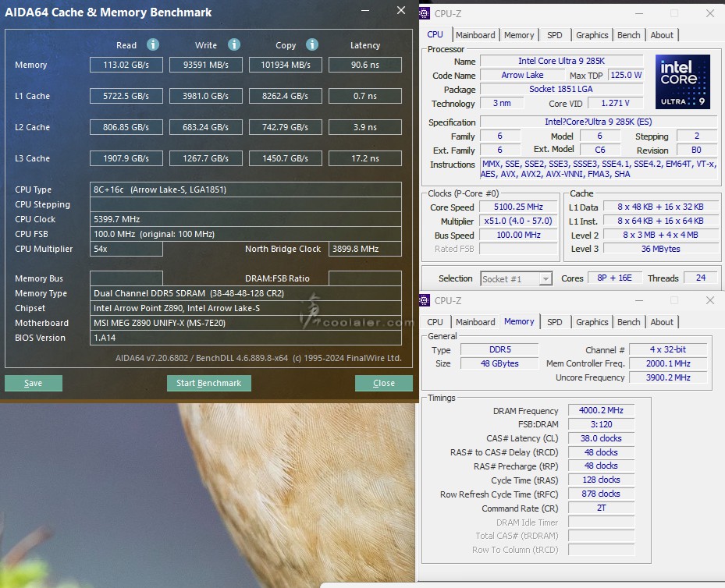Open About tab in top CPU-Z
The width and height of the screenshot is (725, 588).
tap(662, 35)
